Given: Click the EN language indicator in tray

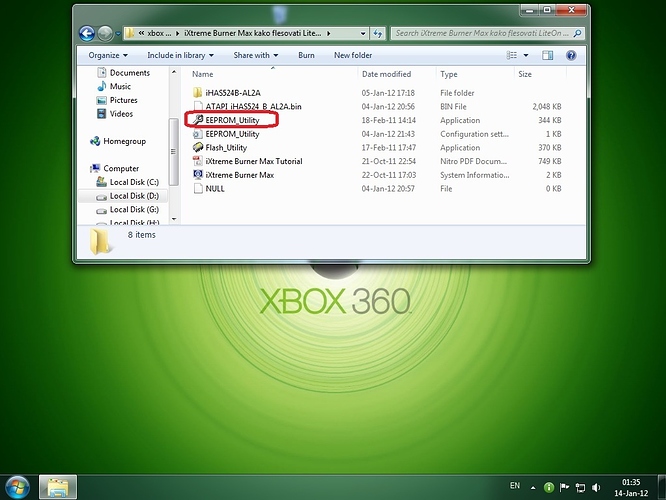Looking at the screenshot, I should (x=515, y=485).
